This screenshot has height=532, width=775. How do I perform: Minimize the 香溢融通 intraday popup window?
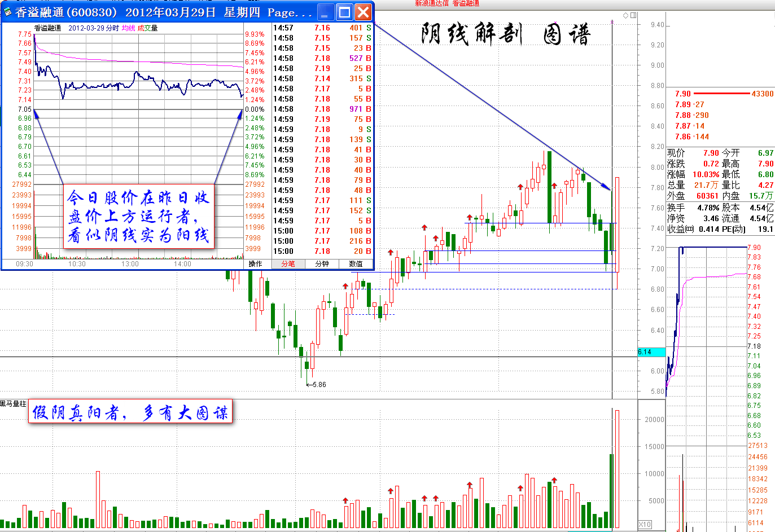coord(326,12)
